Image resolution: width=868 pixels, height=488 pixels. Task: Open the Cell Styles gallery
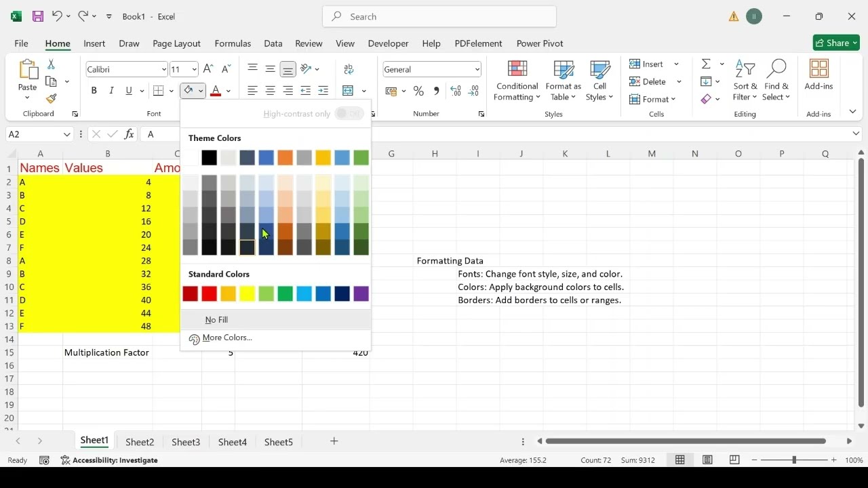coord(599,81)
